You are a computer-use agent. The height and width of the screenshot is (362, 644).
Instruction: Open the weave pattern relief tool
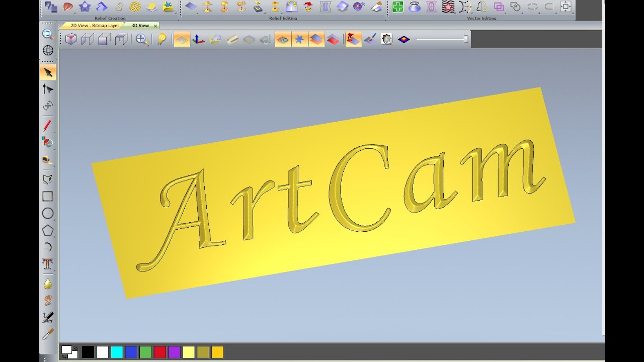point(135,7)
